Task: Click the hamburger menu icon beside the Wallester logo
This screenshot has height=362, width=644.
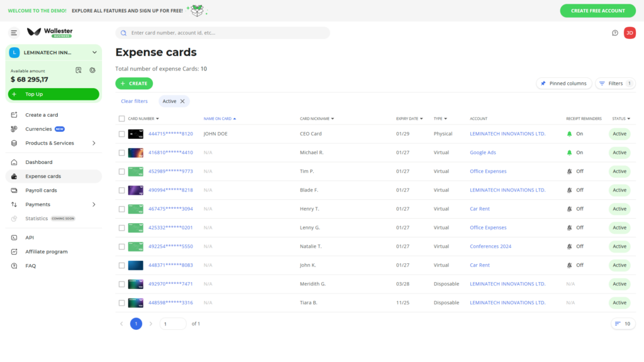Action: [x=14, y=33]
